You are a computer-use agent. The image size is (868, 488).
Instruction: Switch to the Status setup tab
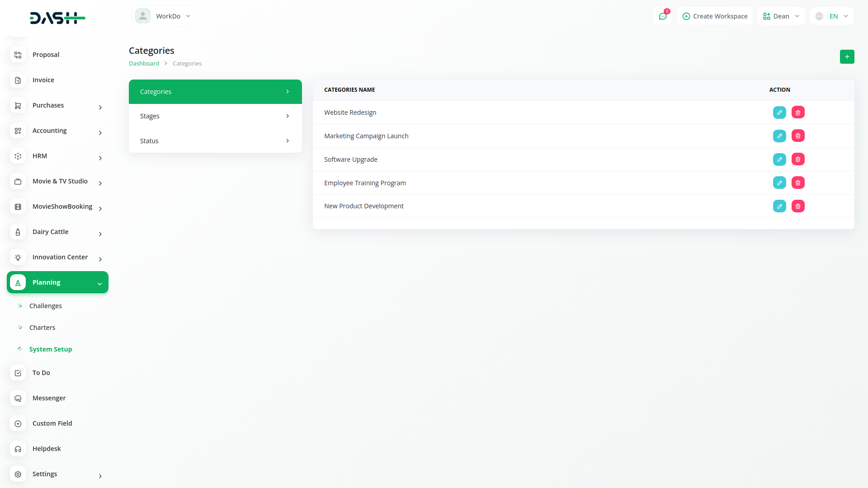point(215,141)
